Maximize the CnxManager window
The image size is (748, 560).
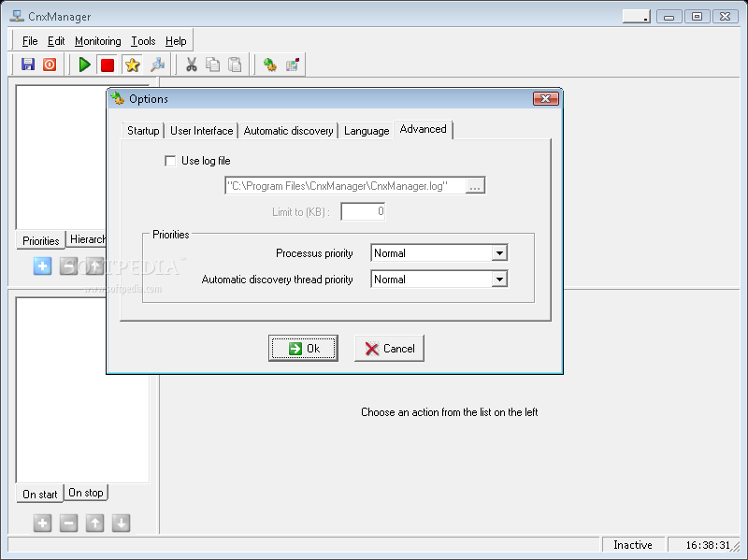tap(697, 17)
